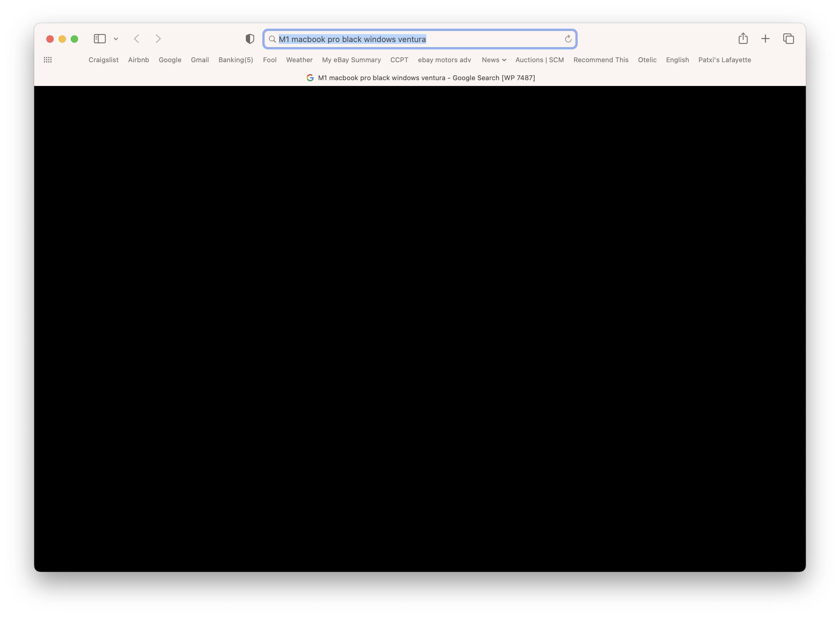Open the tab groups dropdown chevron
The image size is (840, 617).
pos(116,39)
